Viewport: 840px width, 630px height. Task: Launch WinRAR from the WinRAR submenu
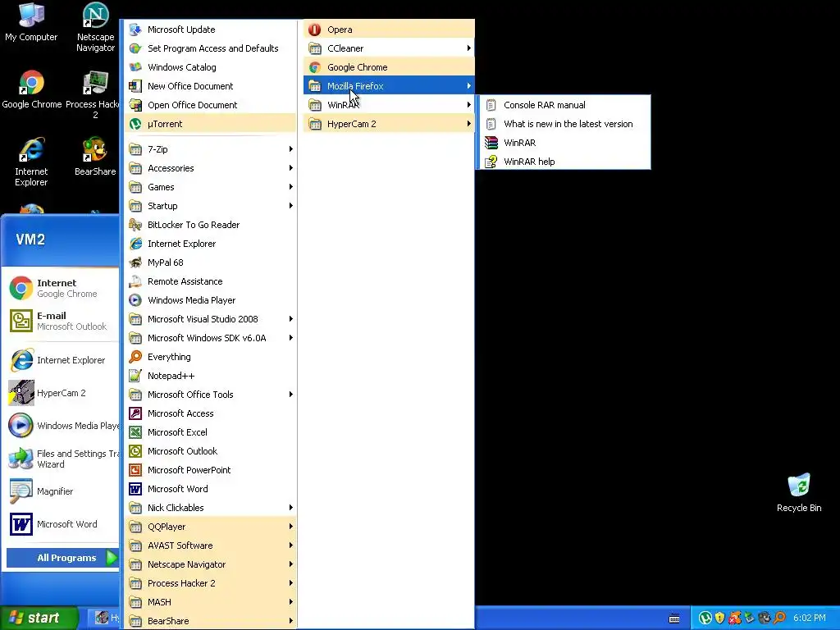click(564, 143)
